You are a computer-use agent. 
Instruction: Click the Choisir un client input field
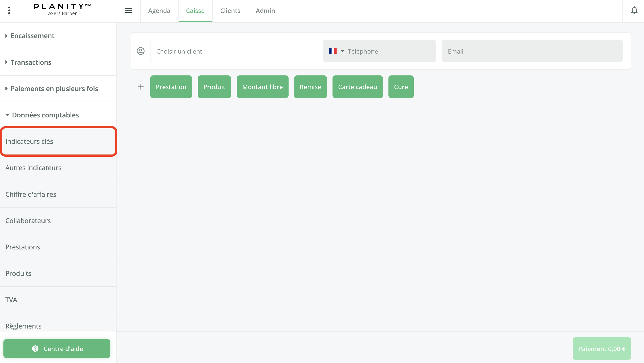233,51
